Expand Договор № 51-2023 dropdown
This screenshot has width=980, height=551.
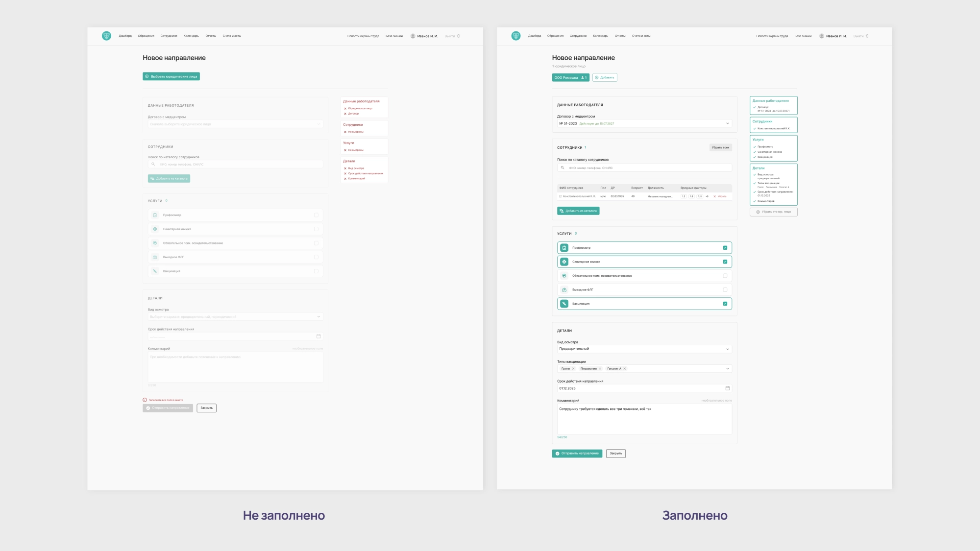pos(727,123)
